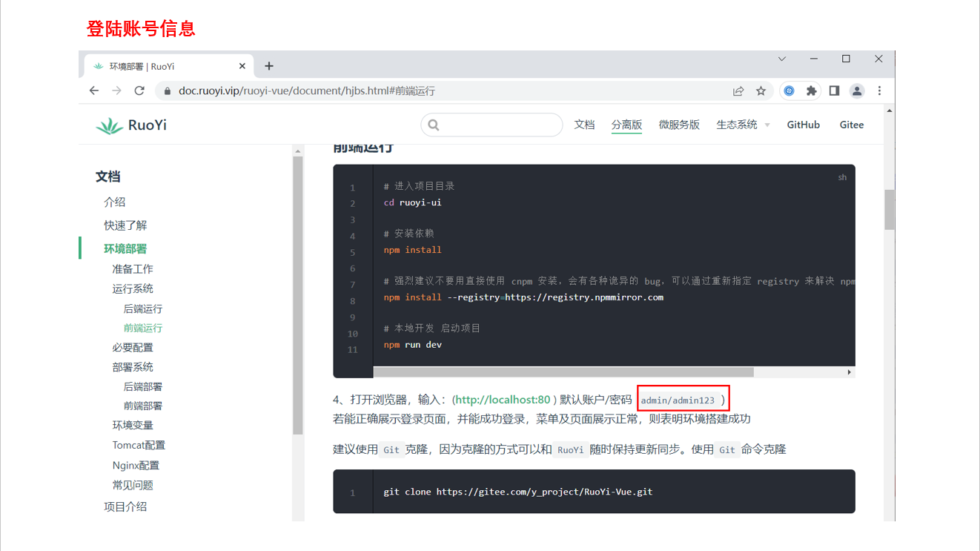The image size is (980, 551).
Task: Jump to 前端部署 subsection
Action: [142, 406]
